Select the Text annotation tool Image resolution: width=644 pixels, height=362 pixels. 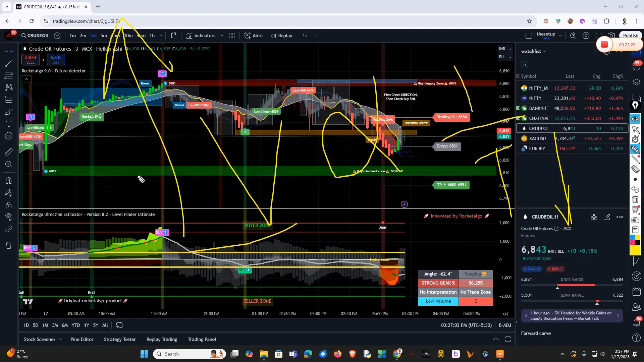pos(9,124)
